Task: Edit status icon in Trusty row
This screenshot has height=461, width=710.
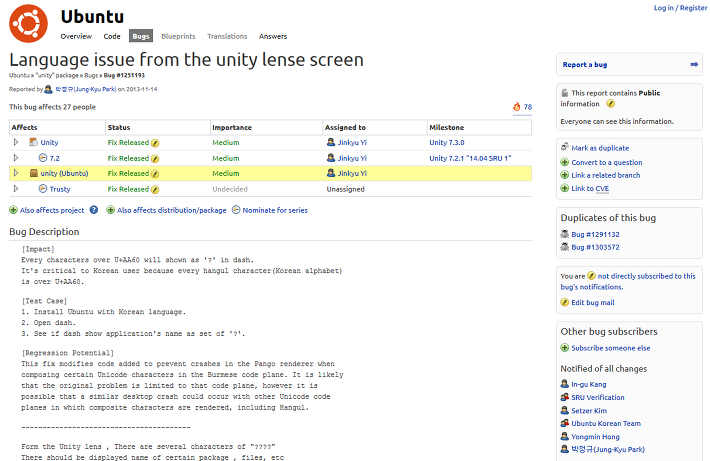Action: 155,190
